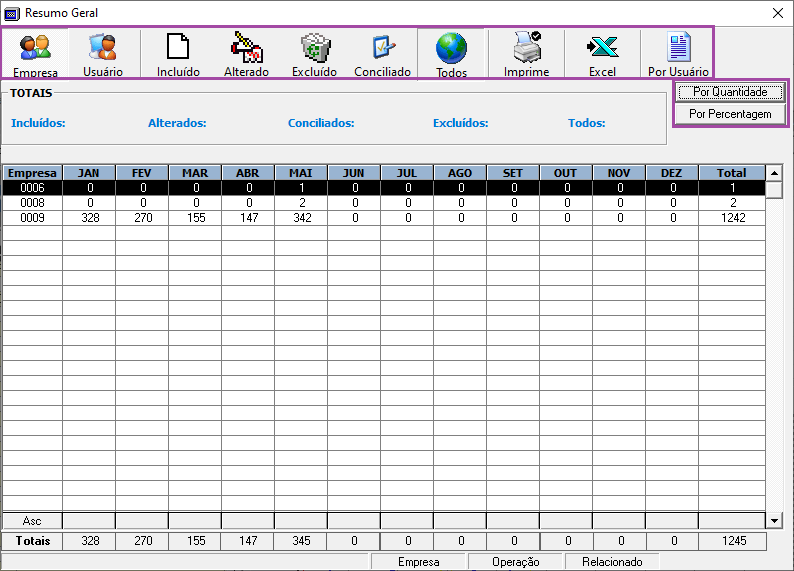Image resolution: width=794 pixels, height=571 pixels.
Task: Click the JUN column header
Action: tap(353, 173)
